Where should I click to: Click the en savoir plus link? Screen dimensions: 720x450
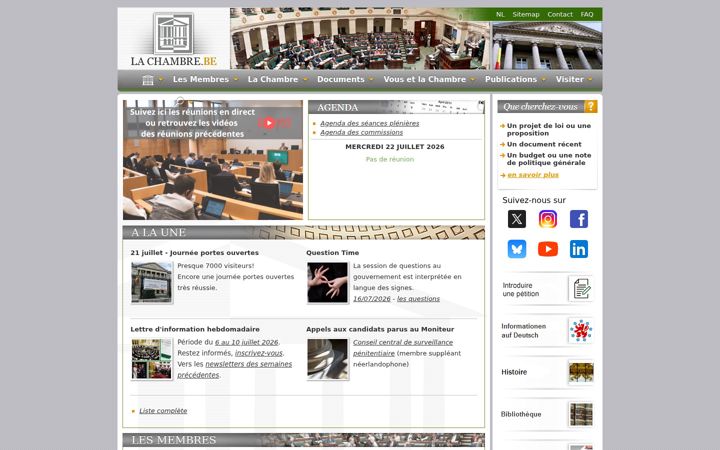(x=533, y=175)
